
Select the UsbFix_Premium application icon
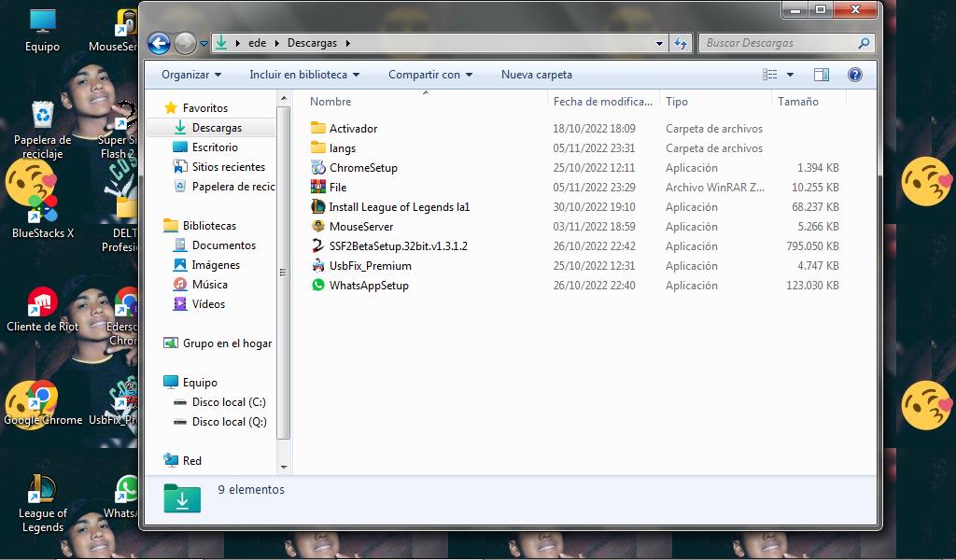pyautogui.click(x=318, y=266)
